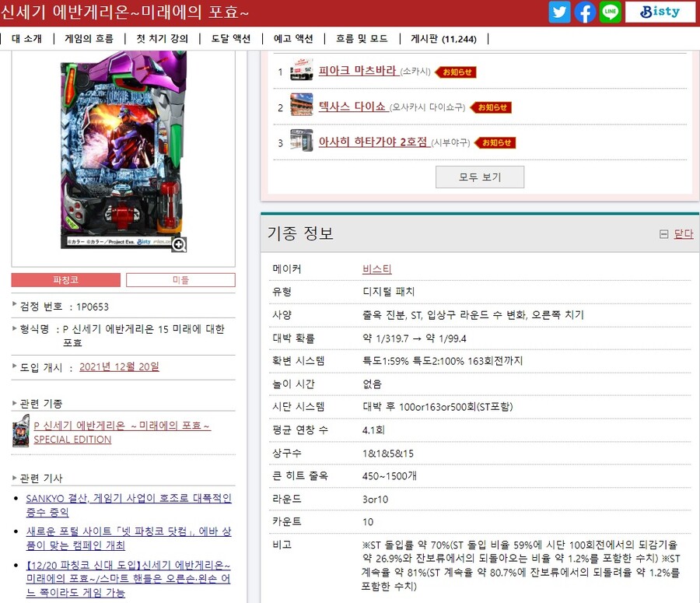Image resolution: width=700 pixels, height=603 pixels.
Task: Select the 미들 image tab
Action: 180,280
